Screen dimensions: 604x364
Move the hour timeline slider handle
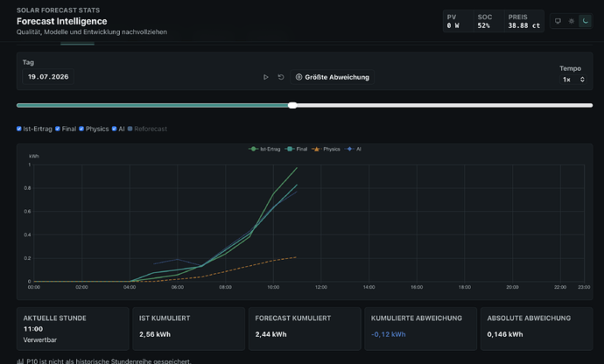292,105
